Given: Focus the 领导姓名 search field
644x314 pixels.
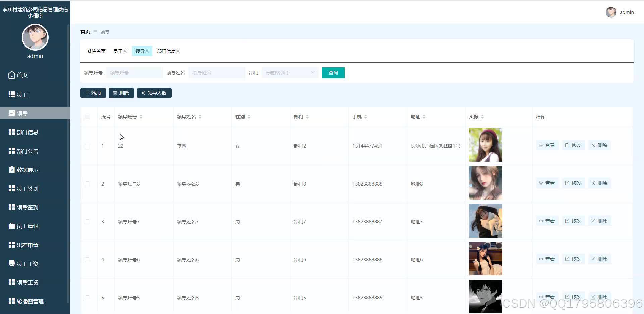Looking at the screenshot, I should [217, 72].
